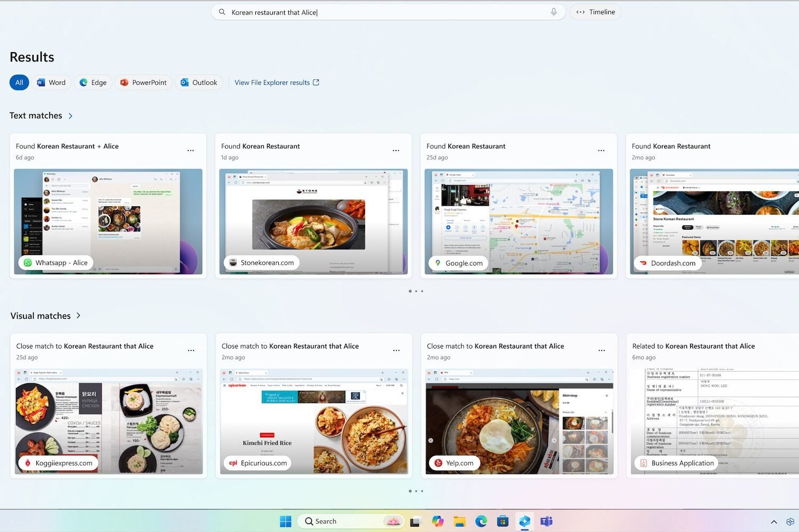Filter results by Outlook
This screenshot has height=532, width=799.
point(199,83)
